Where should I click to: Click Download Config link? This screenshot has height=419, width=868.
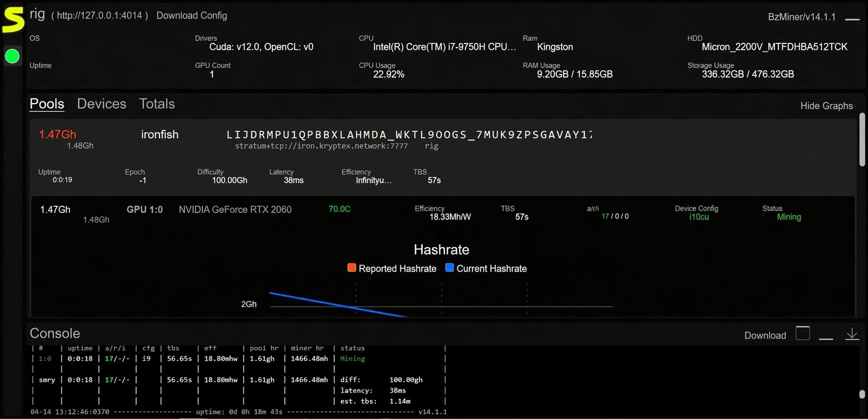(x=192, y=15)
